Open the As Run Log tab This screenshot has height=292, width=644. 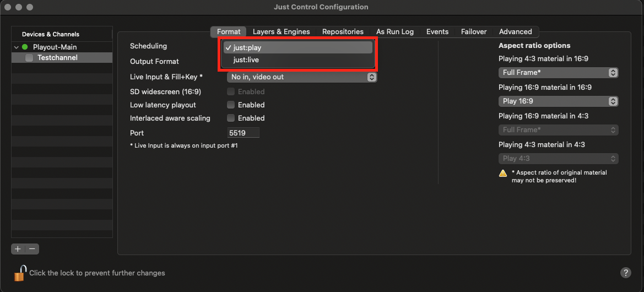395,31
